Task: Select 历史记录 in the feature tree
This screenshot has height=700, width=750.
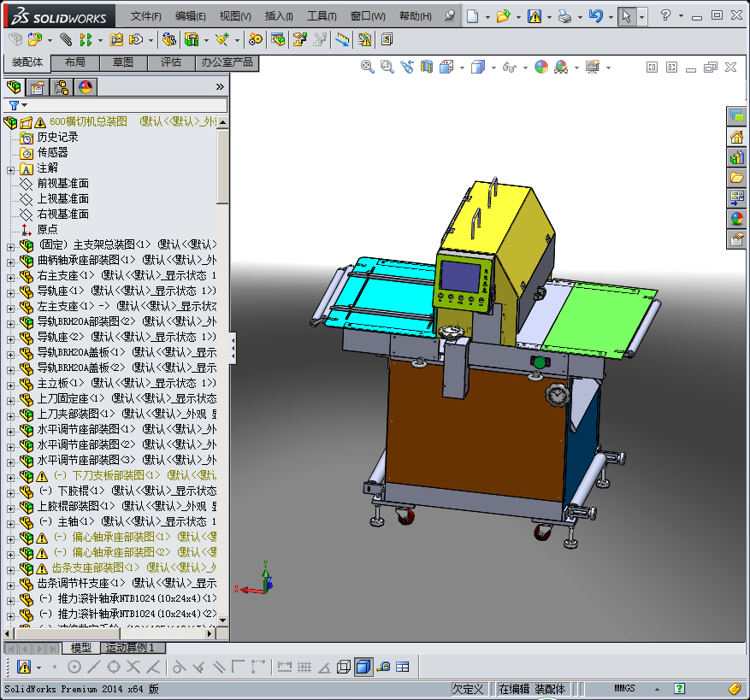Action: click(58, 138)
